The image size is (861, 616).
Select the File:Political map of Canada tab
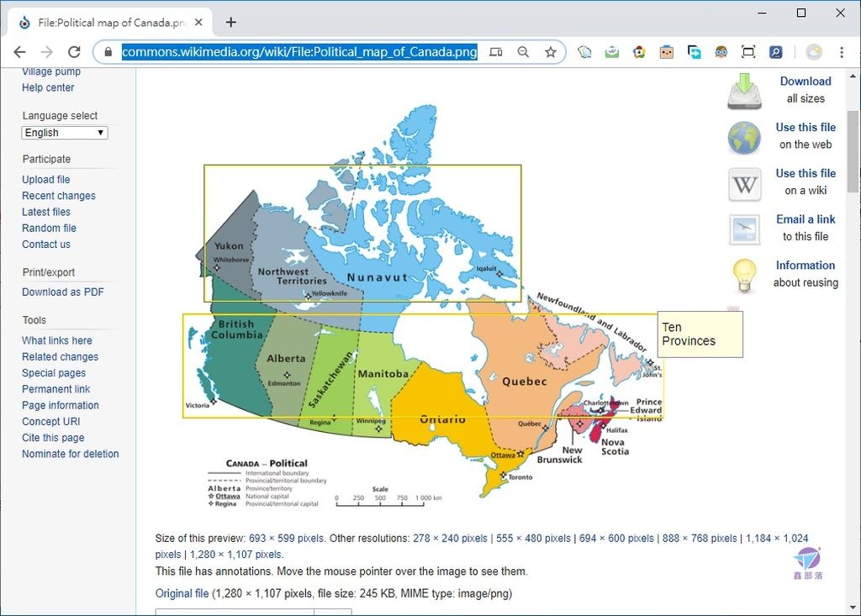tap(110, 23)
